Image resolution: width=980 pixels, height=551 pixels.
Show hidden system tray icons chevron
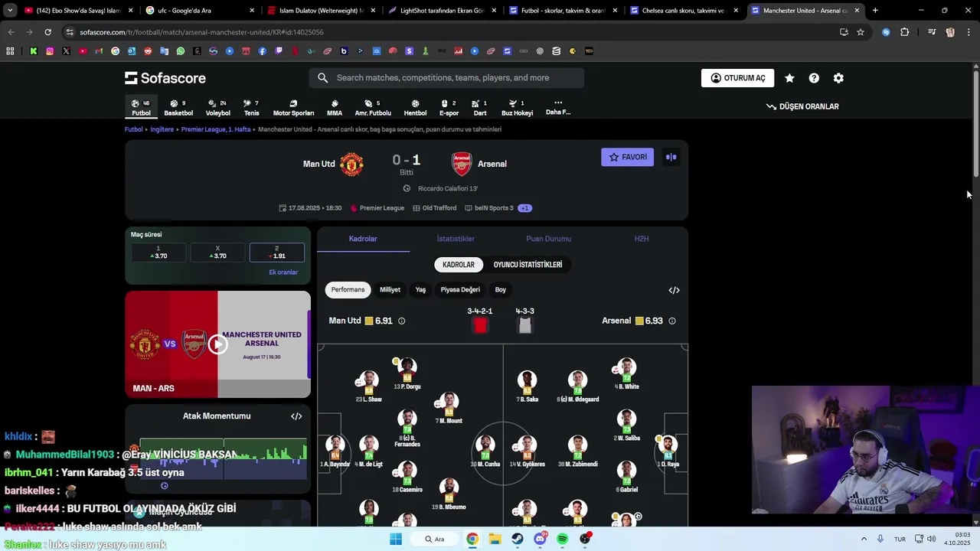point(864,539)
